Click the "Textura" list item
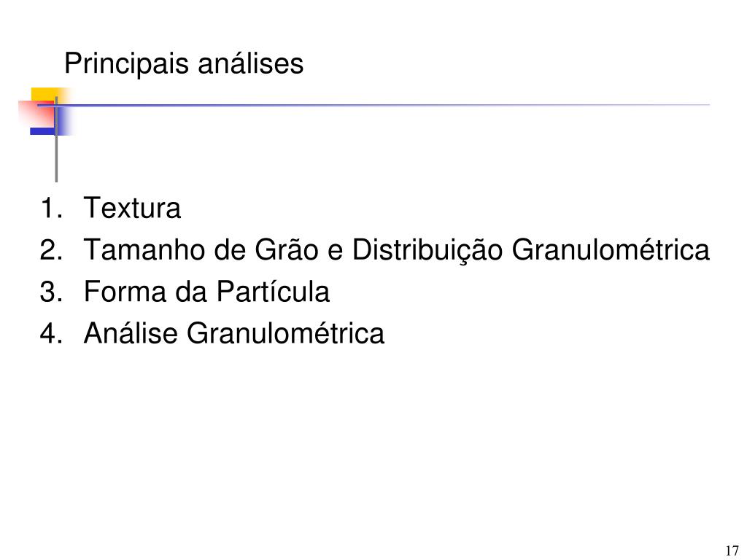The height and width of the screenshot is (560, 747). [132, 208]
